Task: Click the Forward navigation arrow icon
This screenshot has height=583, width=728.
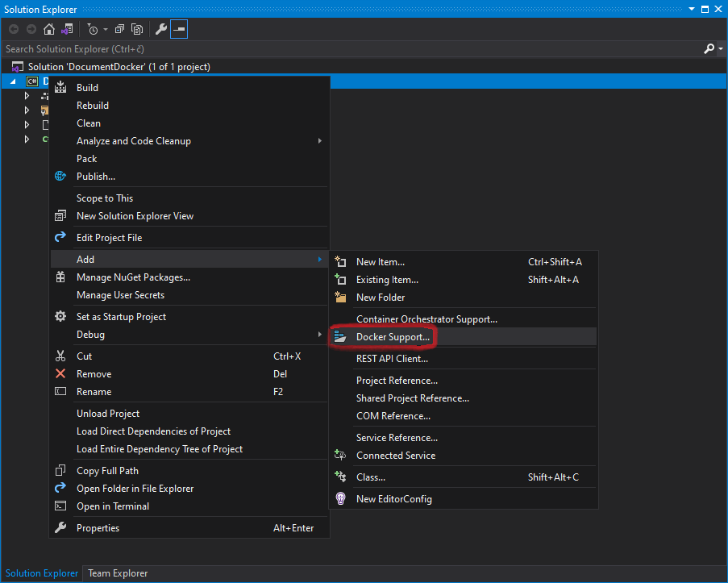Action: click(31, 28)
